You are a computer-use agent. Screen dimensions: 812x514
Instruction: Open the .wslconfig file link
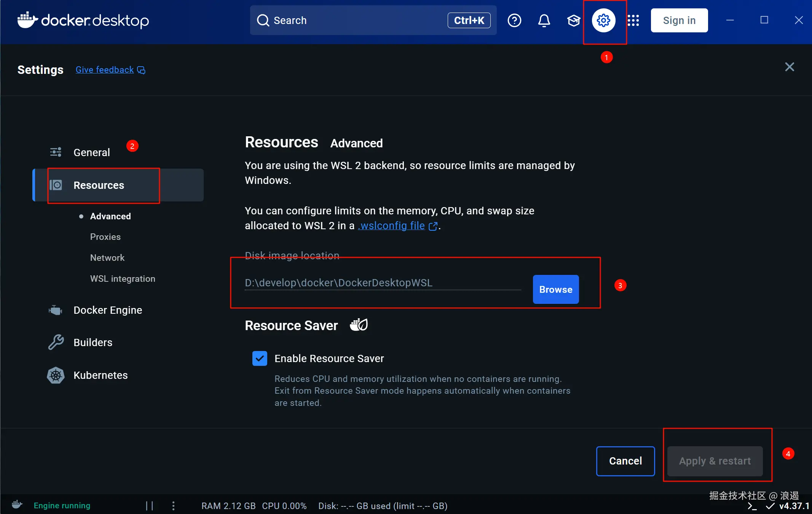click(x=391, y=226)
